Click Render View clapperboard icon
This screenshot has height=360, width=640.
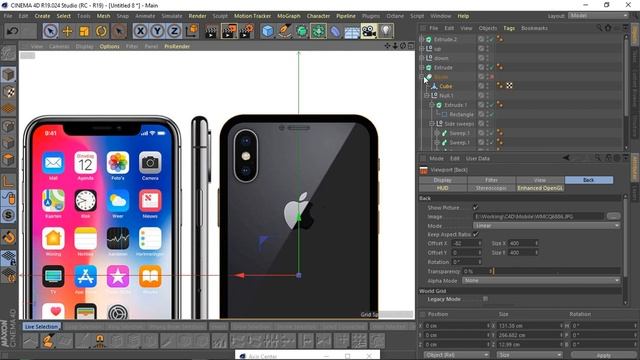211,31
